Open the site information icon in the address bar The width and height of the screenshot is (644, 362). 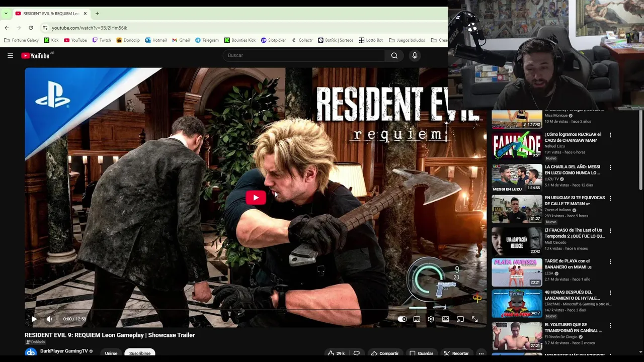pos(45,28)
